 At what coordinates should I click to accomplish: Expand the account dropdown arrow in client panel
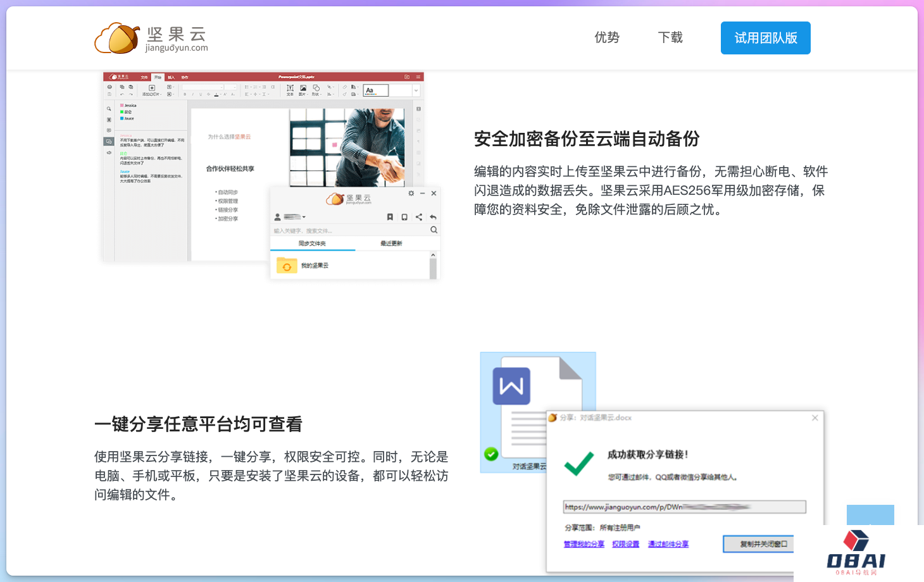point(304,217)
